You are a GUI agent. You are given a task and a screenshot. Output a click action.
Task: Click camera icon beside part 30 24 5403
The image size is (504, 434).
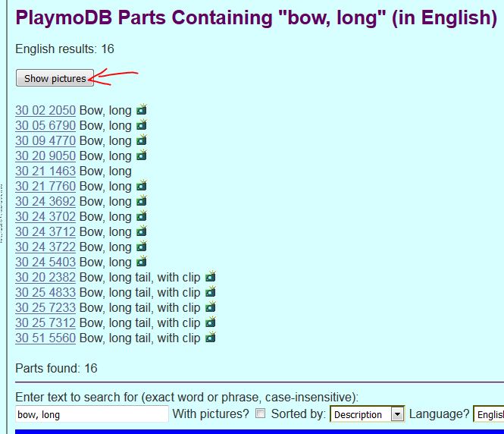click(x=141, y=262)
